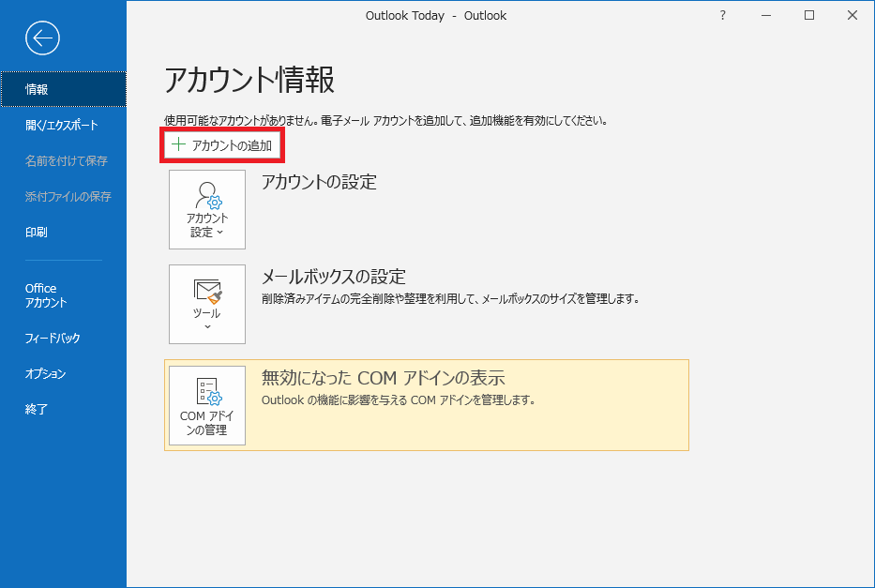Maximize the Outlook window
Viewport: 875px width, 588px height.
pos(809,16)
